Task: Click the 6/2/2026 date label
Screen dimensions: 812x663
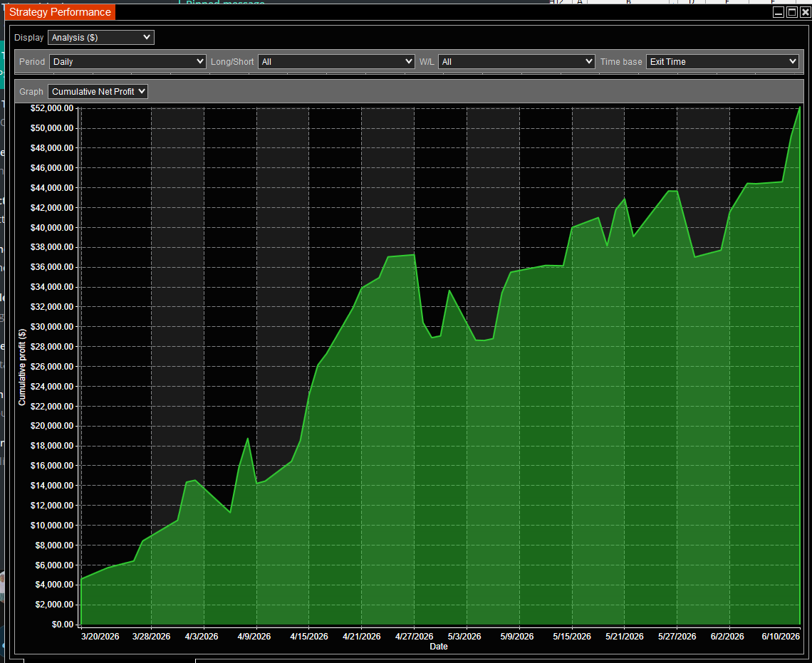Action: pos(727,637)
